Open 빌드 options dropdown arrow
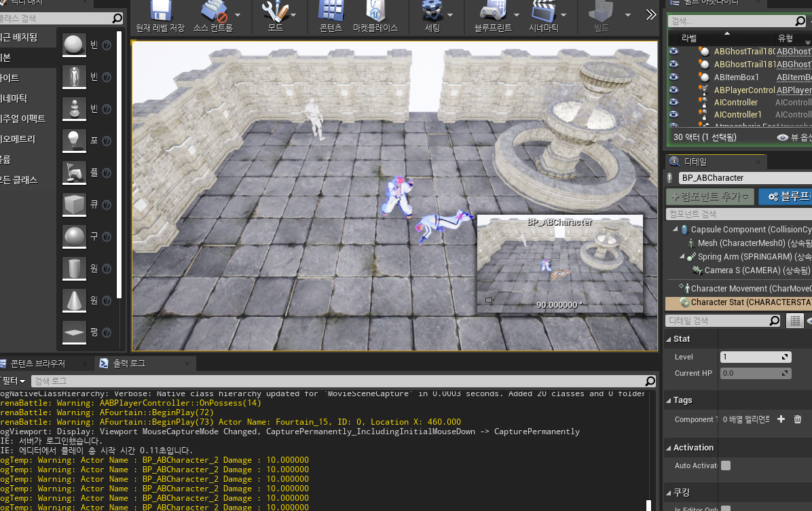 click(628, 15)
